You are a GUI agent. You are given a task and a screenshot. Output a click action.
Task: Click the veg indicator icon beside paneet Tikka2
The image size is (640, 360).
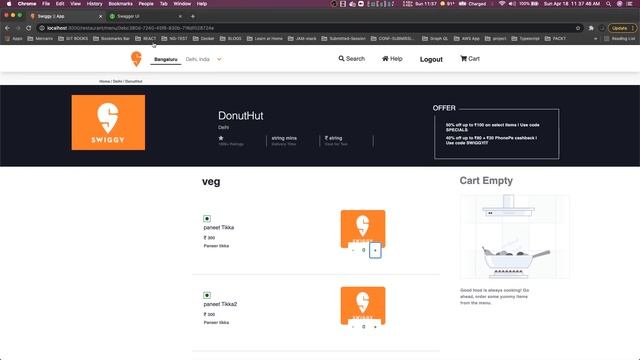point(207,295)
